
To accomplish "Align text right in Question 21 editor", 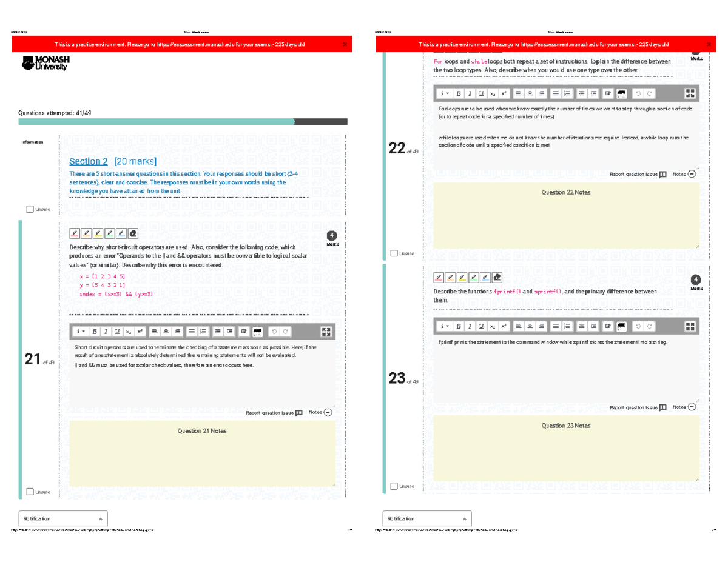I will [x=177, y=332].
